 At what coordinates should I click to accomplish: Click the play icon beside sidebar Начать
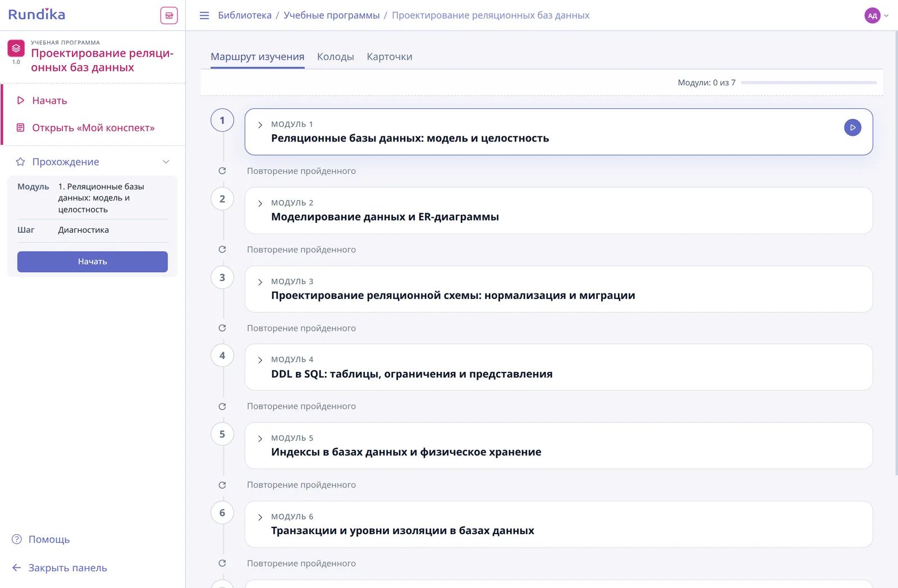21,100
